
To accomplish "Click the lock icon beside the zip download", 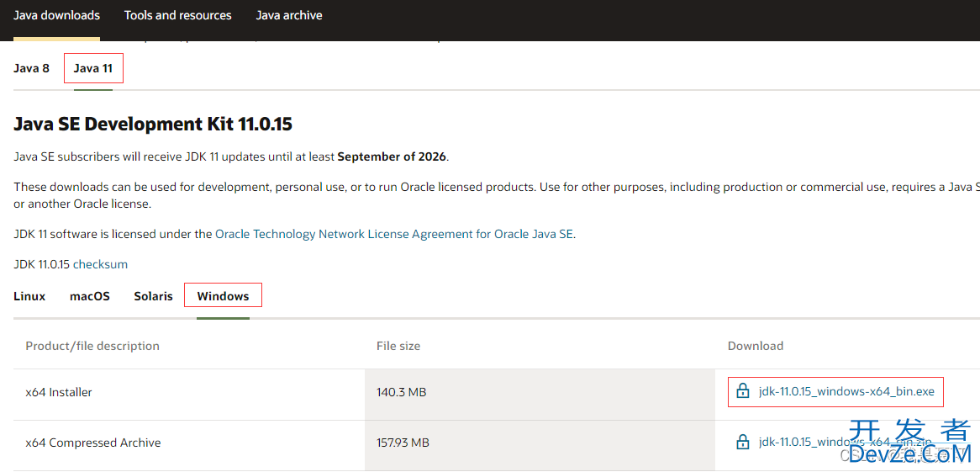I will click(x=742, y=443).
